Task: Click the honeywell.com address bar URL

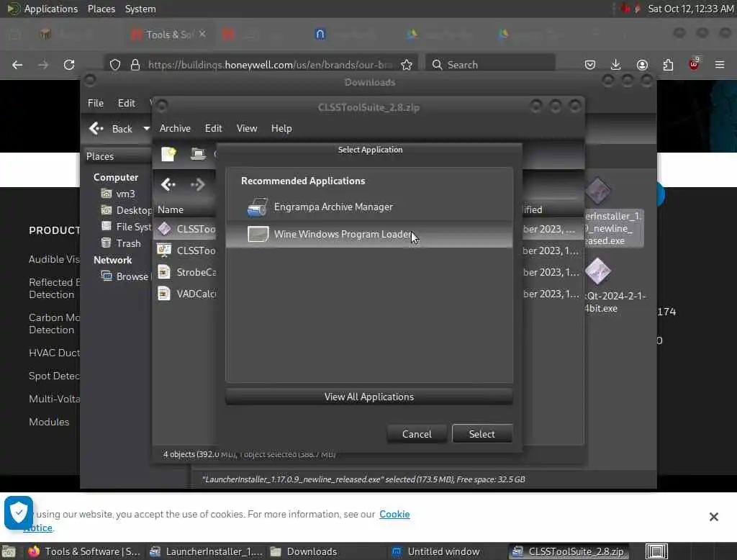Action: coord(269,65)
